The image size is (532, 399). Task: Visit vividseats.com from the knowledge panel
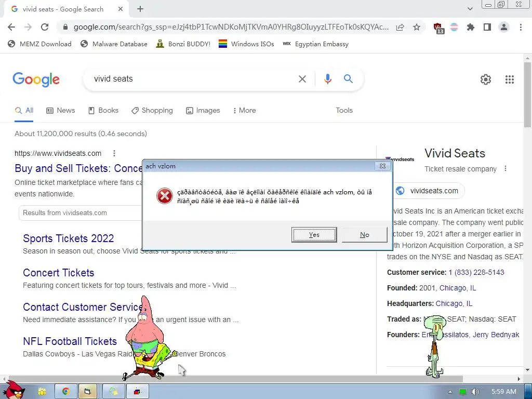(429, 191)
